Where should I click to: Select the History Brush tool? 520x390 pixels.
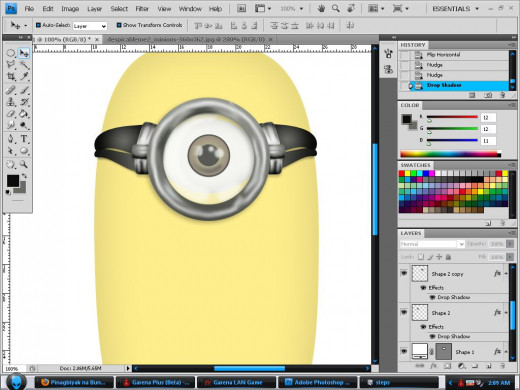(24, 102)
